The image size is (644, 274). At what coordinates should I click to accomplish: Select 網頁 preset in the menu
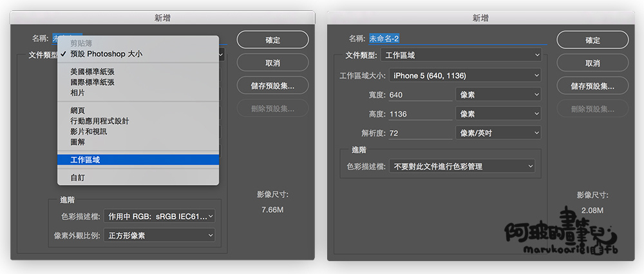(x=77, y=111)
